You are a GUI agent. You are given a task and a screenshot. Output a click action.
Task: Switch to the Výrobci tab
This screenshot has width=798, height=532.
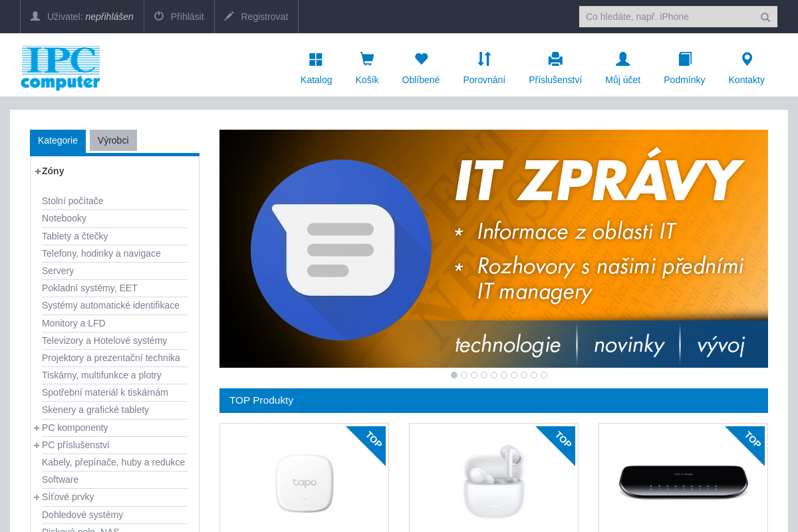tap(113, 140)
